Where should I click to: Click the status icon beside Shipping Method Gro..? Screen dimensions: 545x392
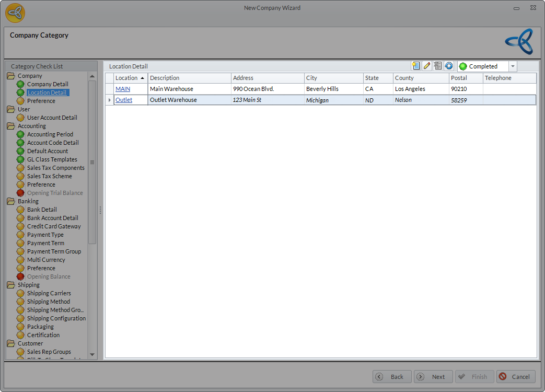coord(20,310)
